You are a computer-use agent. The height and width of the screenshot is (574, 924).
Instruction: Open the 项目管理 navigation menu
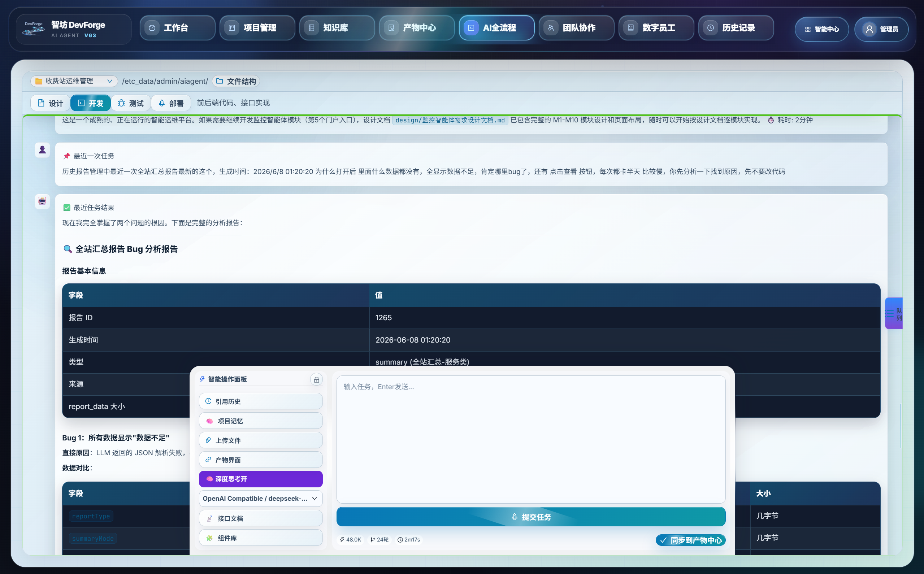[257, 28]
